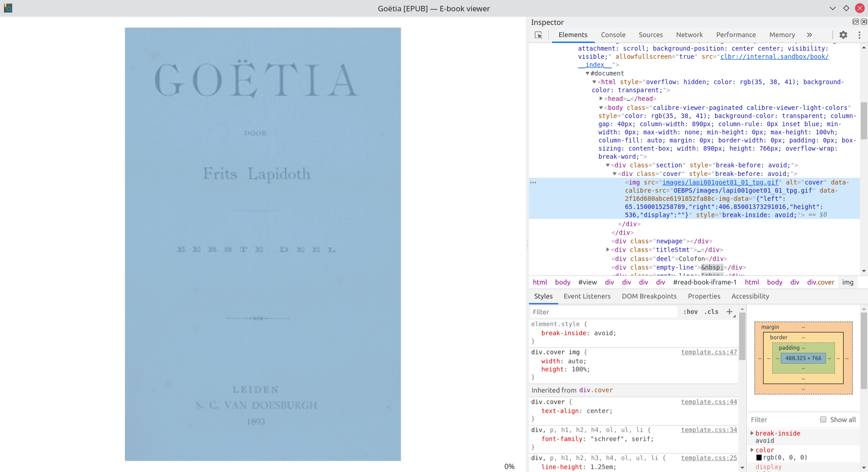868x472 pixels.
Task: Click the black rgb(0,0,0) color swatch
Action: tap(760, 458)
